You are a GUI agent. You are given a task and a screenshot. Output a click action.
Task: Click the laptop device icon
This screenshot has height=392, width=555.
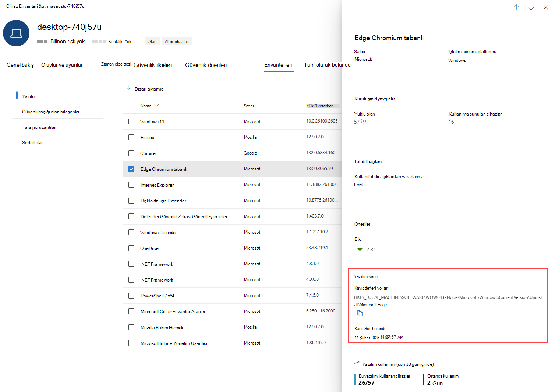pyautogui.click(x=16, y=33)
